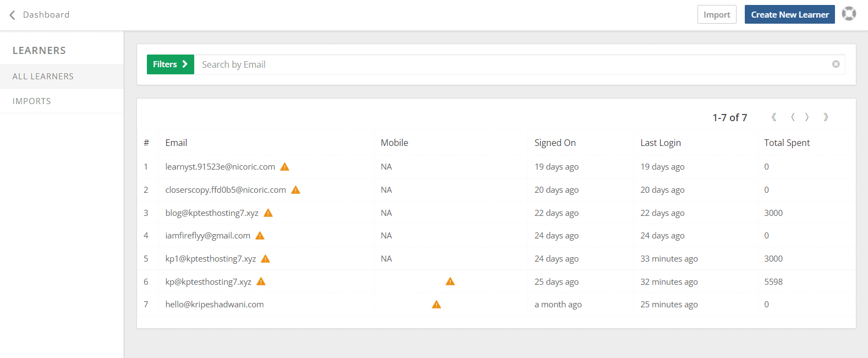Go to the previous page of learners
This screenshot has height=358, width=868.
coord(793,117)
